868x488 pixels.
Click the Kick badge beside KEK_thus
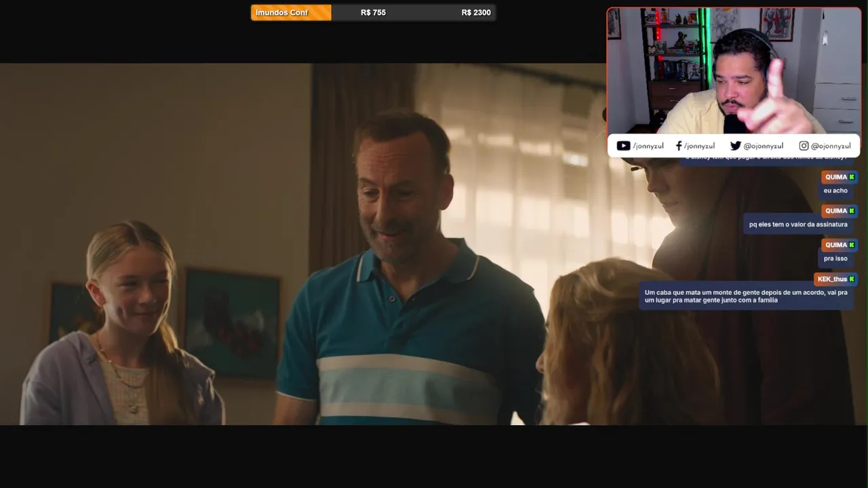(852, 279)
